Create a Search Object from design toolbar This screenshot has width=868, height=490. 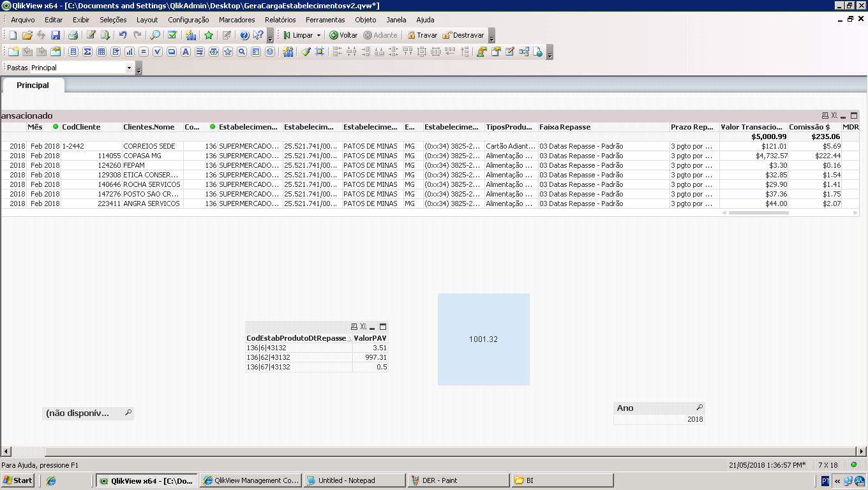pos(242,52)
